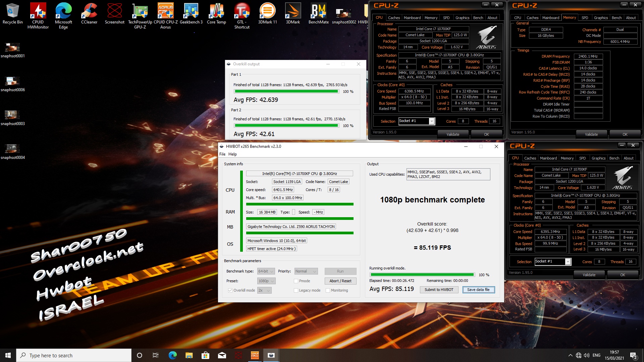The width and height of the screenshot is (644, 362).
Task: Launch CPUID HWMonitor desktop shortcut
Action: pos(38,16)
